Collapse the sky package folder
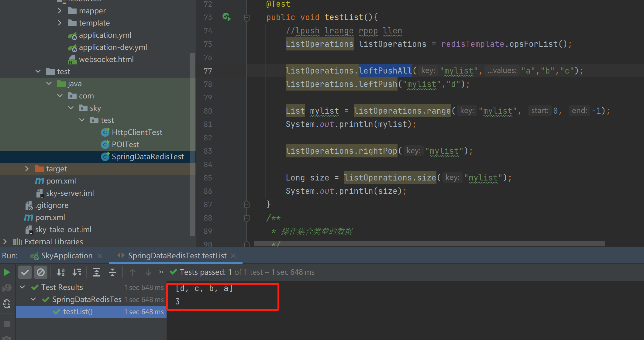This screenshot has width=644, height=340. [x=71, y=108]
